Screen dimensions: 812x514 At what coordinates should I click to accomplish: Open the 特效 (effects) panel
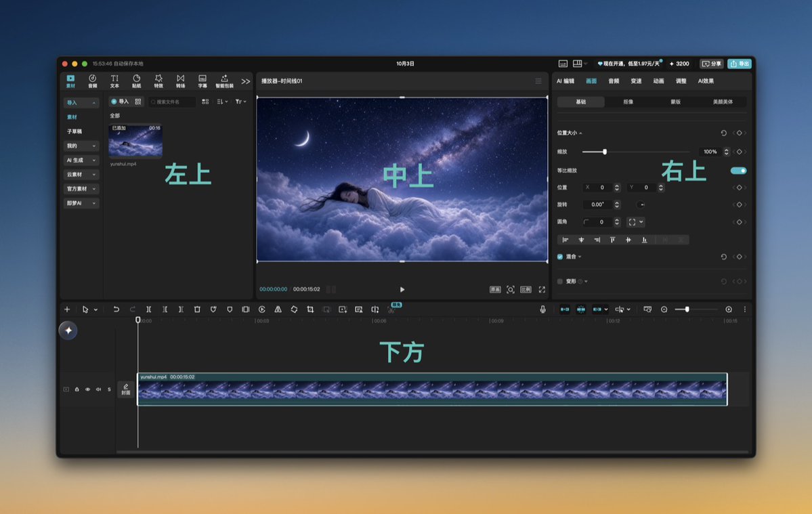(x=158, y=81)
